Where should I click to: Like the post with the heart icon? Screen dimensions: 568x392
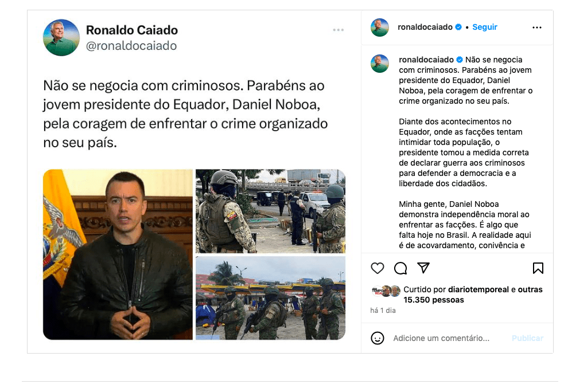tap(377, 268)
